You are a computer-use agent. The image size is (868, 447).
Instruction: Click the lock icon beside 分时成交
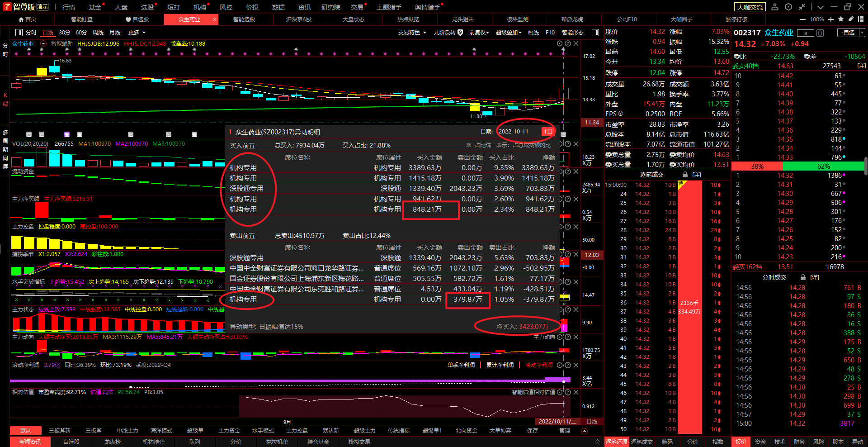(x=803, y=277)
